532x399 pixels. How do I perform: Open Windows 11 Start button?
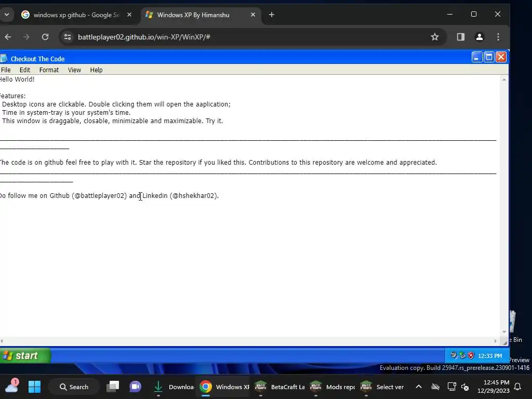(34, 387)
